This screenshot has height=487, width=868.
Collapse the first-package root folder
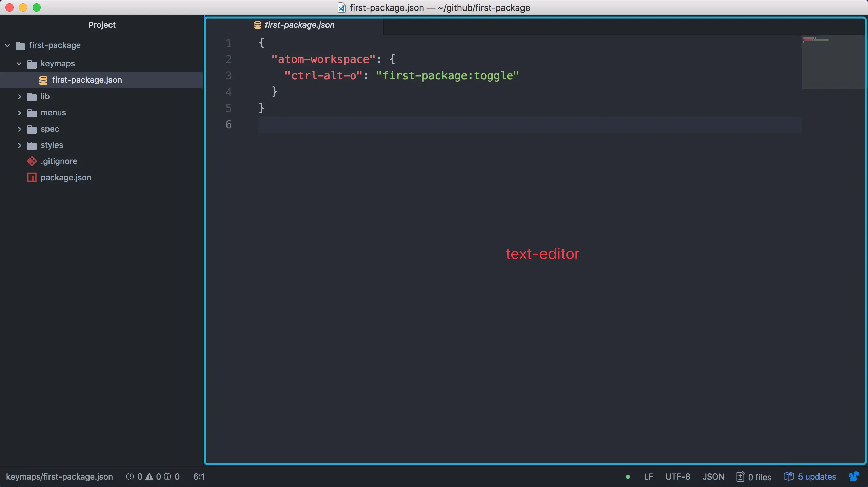pyautogui.click(x=7, y=45)
